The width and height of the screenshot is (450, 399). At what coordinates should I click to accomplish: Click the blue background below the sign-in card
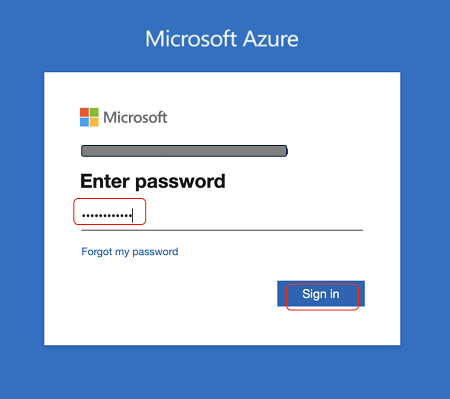[x=222, y=372]
